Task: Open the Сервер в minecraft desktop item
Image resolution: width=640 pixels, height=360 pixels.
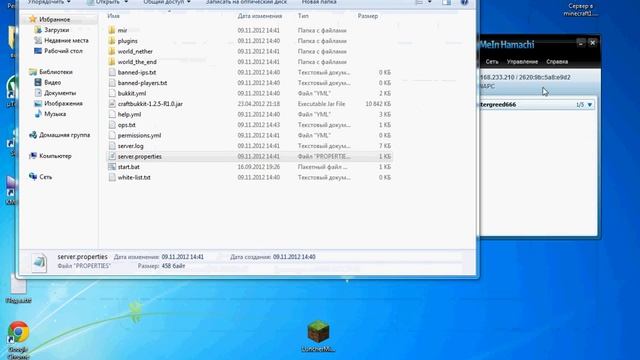Action: (580, 10)
